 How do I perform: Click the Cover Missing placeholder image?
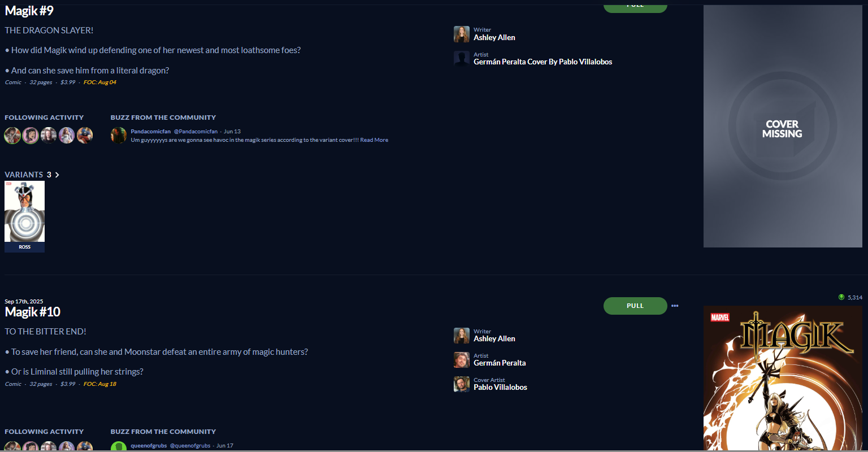pyautogui.click(x=783, y=126)
